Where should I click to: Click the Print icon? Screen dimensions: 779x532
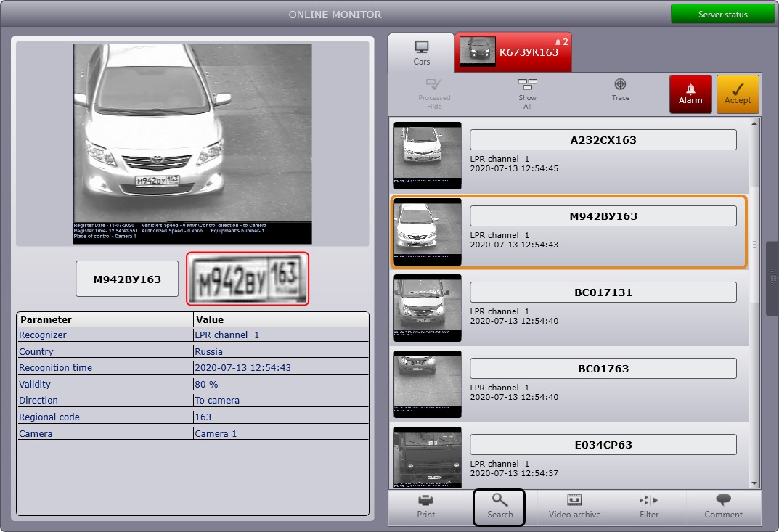click(x=426, y=507)
